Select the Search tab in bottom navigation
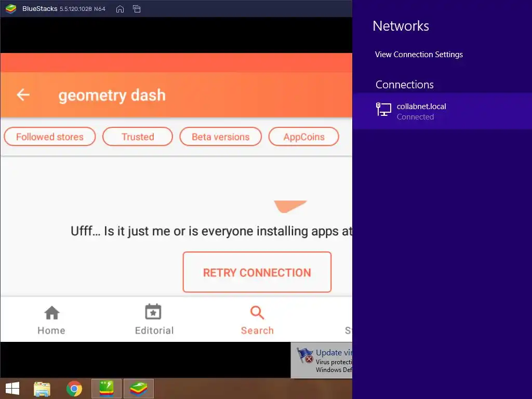 [257, 320]
